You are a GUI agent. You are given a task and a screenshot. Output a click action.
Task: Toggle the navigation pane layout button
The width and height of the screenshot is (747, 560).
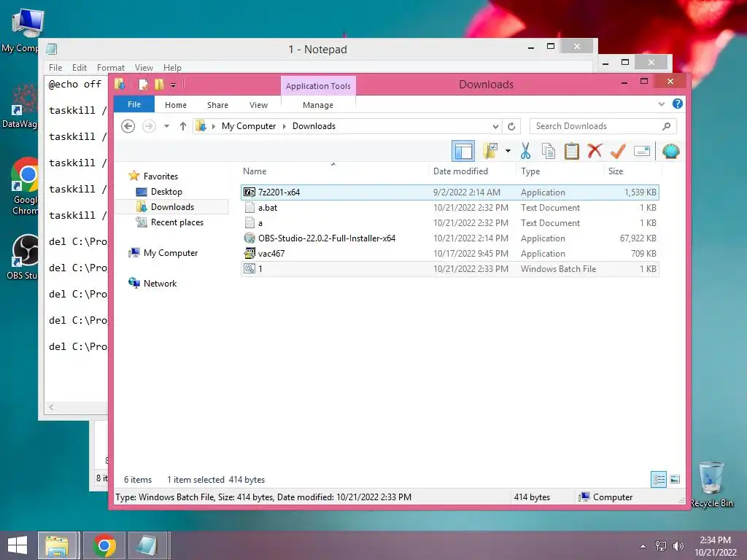463,152
